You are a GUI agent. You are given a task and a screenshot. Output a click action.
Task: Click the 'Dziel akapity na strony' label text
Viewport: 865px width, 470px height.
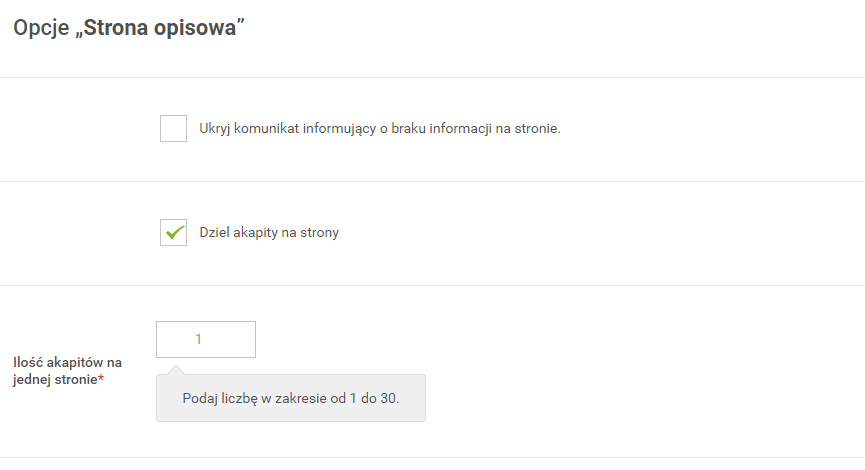click(x=269, y=232)
